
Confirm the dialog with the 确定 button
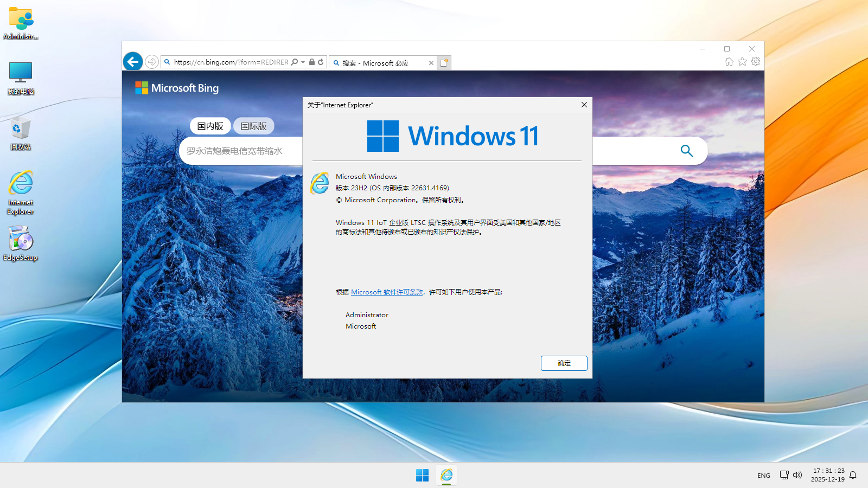564,363
